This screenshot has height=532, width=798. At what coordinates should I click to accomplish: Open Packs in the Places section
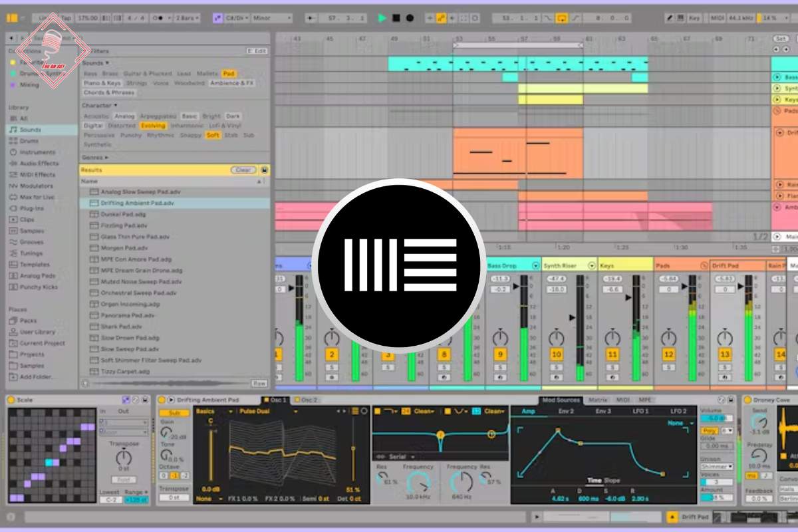pos(28,321)
